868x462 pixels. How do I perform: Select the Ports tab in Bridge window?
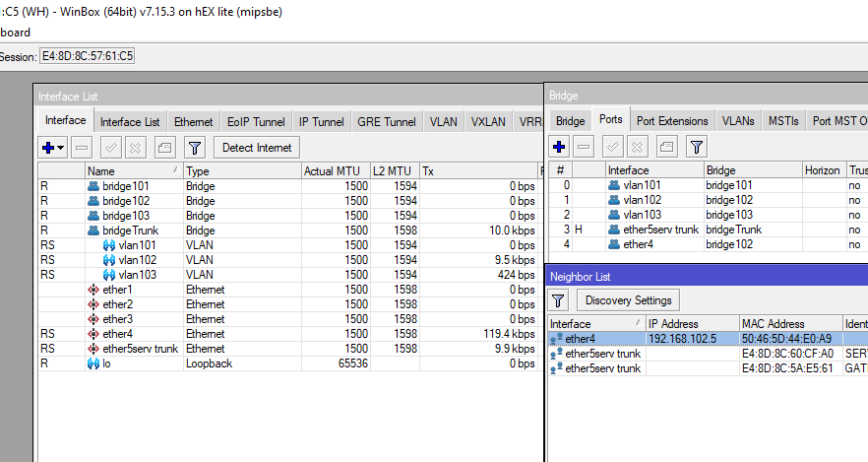click(610, 119)
